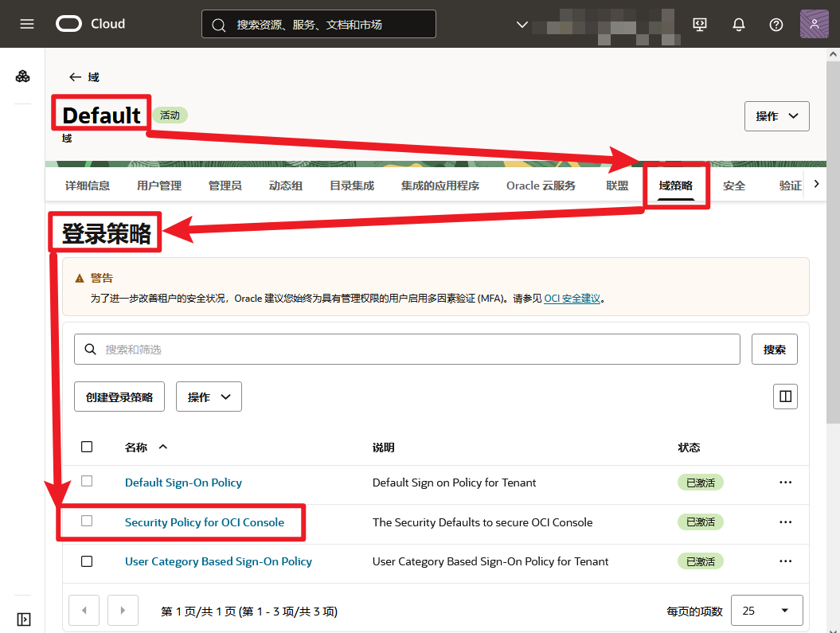This screenshot has width=840, height=633.
Task: Open the OCI 安全建议 link
Action: point(572,299)
